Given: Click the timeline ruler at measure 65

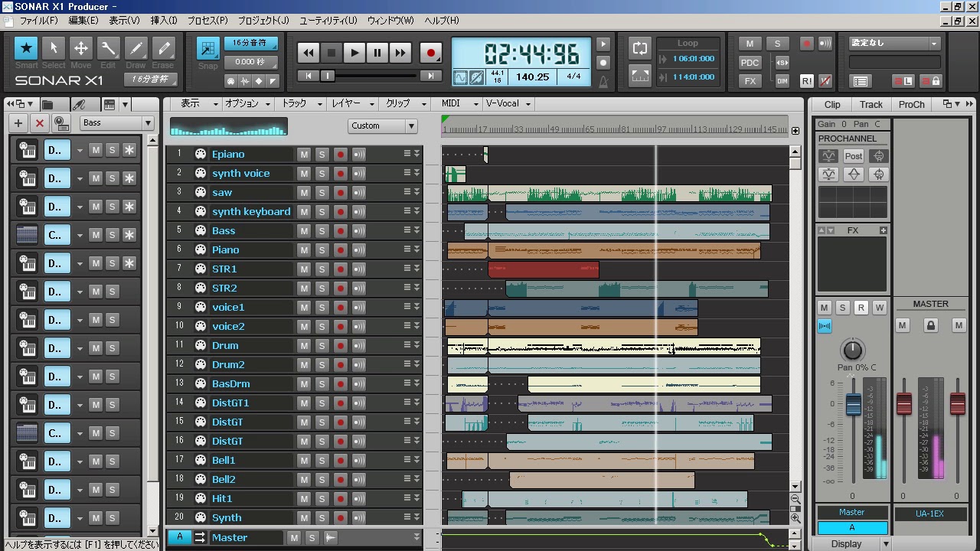Looking at the screenshot, I should 590,129.
